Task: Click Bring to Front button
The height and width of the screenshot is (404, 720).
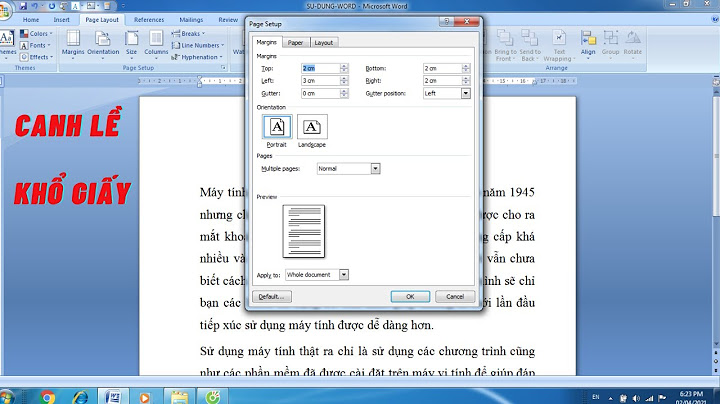Action: (x=505, y=45)
